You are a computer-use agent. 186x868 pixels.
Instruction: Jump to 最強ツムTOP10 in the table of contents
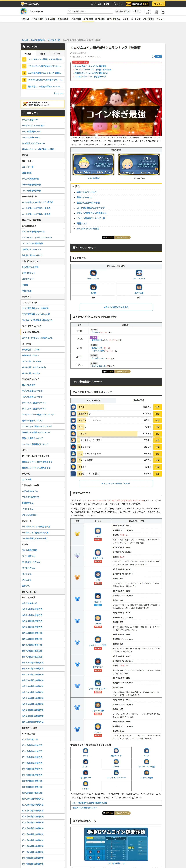(x=84, y=197)
